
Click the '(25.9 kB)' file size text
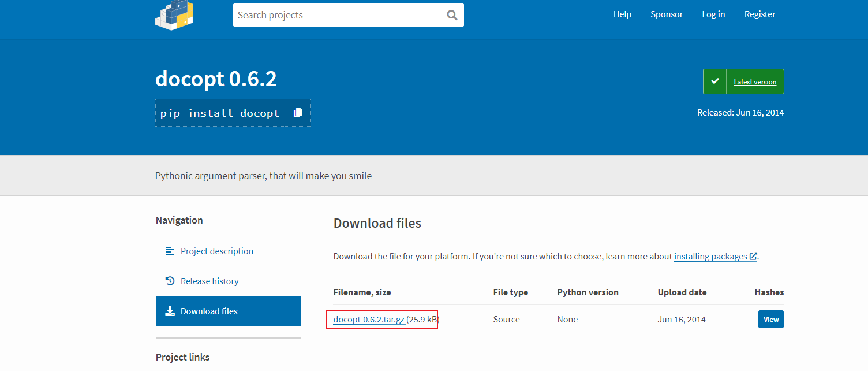[422, 319]
